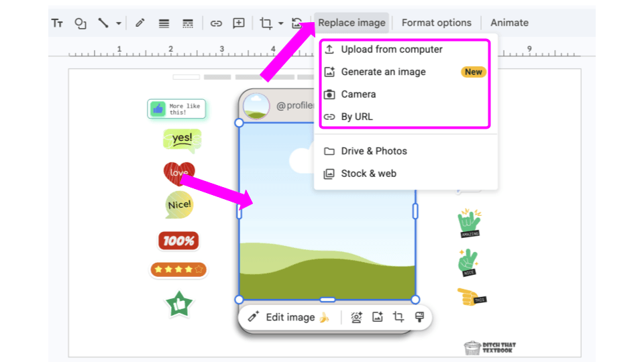Viewport: 644px width, 362px height.
Task: Open border dash style options
Action: point(188,23)
